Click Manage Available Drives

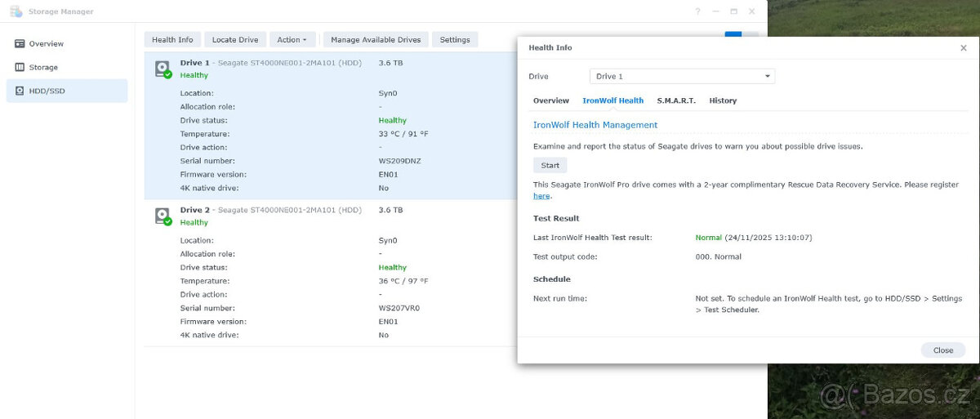(x=376, y=39)
